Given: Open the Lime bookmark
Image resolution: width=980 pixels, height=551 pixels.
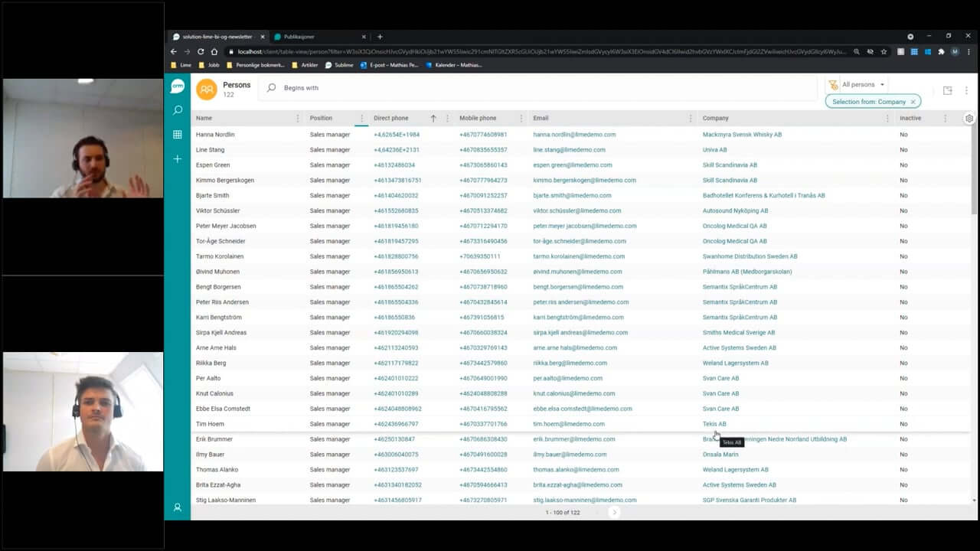Looking at the screenshot, I should coord(181,65).
